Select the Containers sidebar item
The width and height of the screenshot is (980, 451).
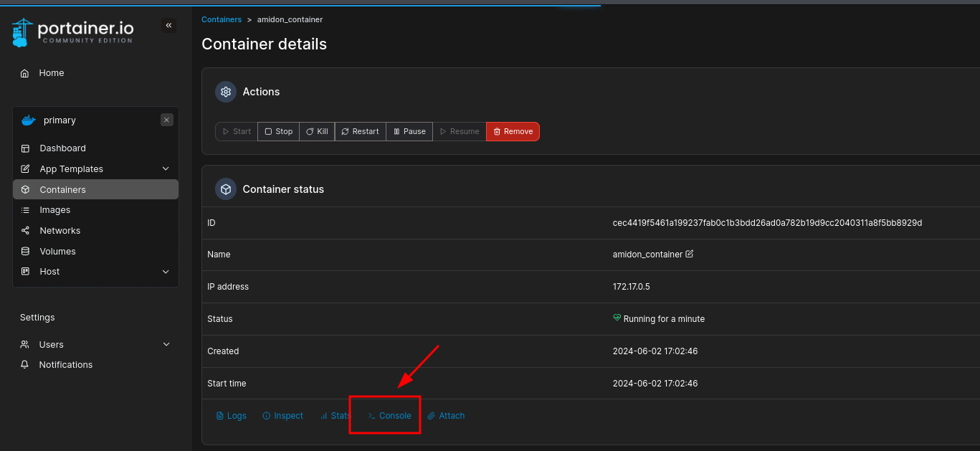[x=95, y=190]
